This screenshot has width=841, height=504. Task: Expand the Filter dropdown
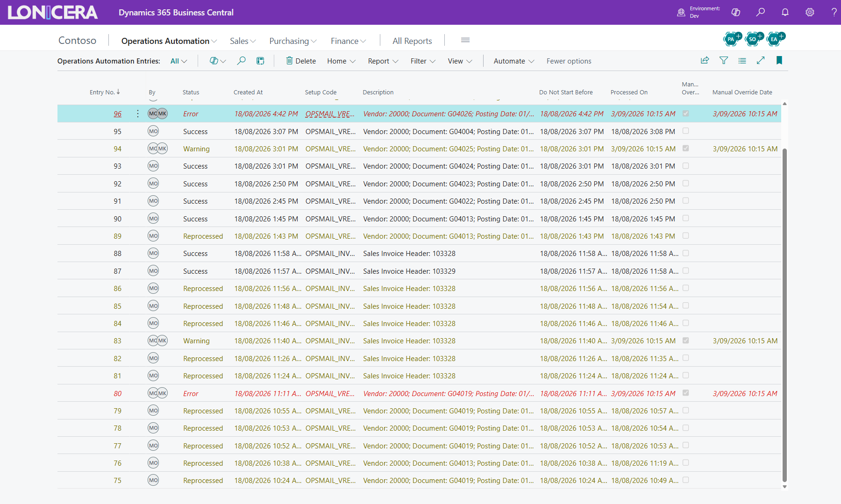(x=423, y=61)
